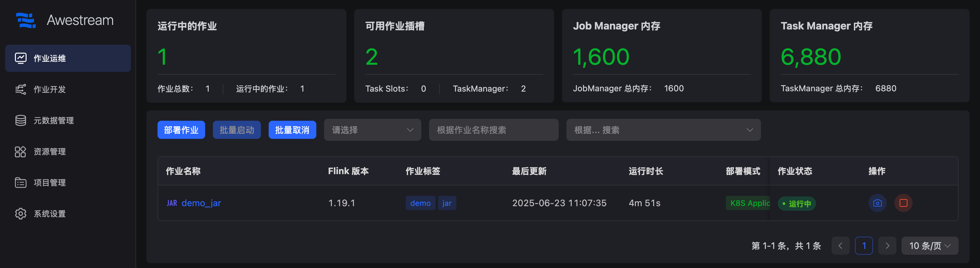Click the 项目管理 folder icon

pyautogui.click(x=20, y=183)
